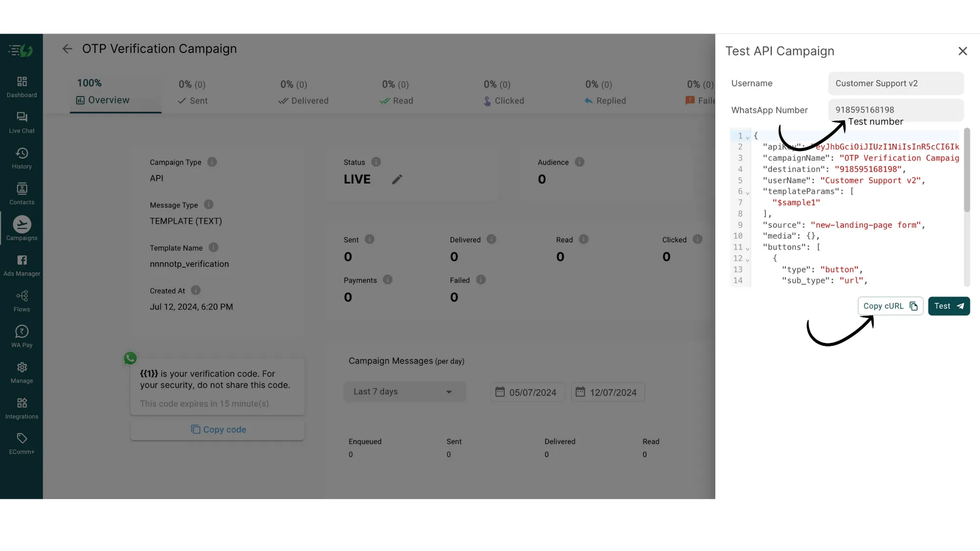Click the back arrow beside campaign title

click(67, 49)
